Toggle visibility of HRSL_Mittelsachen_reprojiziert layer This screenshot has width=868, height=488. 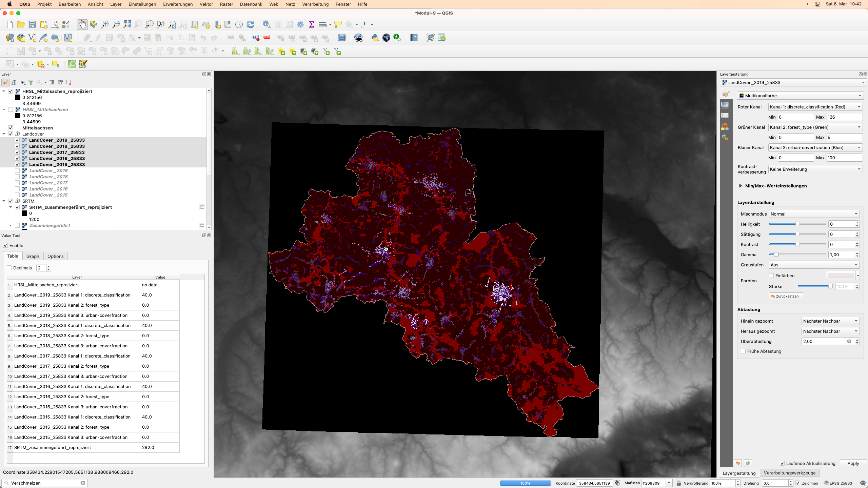tap(11, 91)
